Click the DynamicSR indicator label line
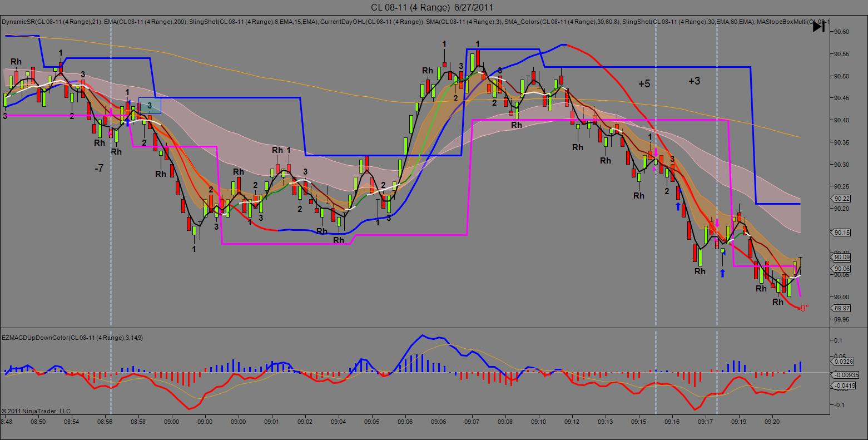Viewport: 868px width, 440px height. point(415,22)
